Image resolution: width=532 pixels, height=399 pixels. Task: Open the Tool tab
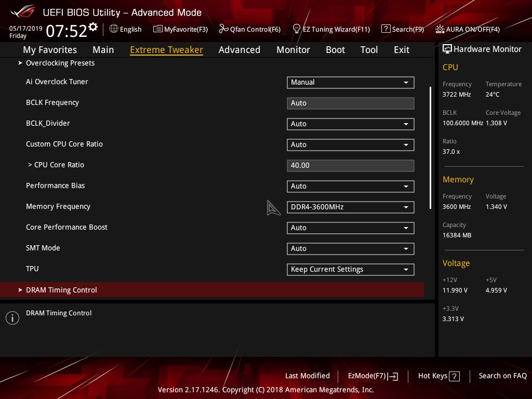pos(369,49)
